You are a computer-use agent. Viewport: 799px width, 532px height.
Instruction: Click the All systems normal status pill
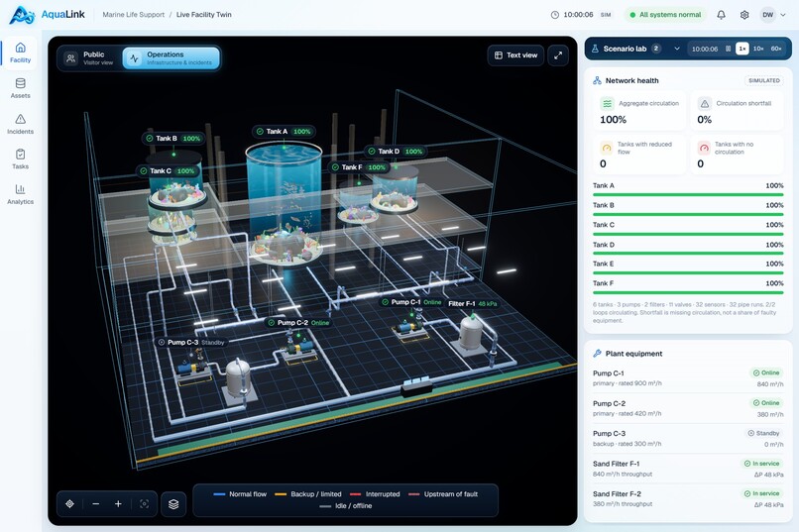pos(665,15)
